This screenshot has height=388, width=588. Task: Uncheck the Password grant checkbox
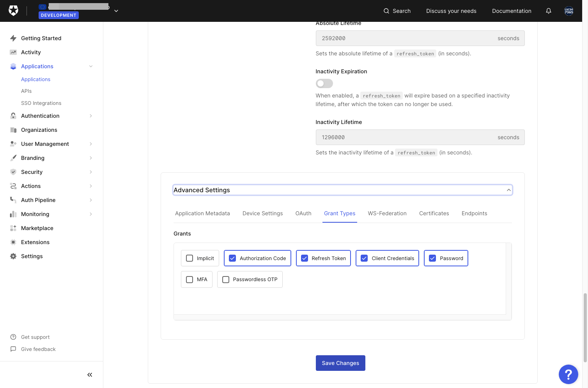tap(432, 258)
